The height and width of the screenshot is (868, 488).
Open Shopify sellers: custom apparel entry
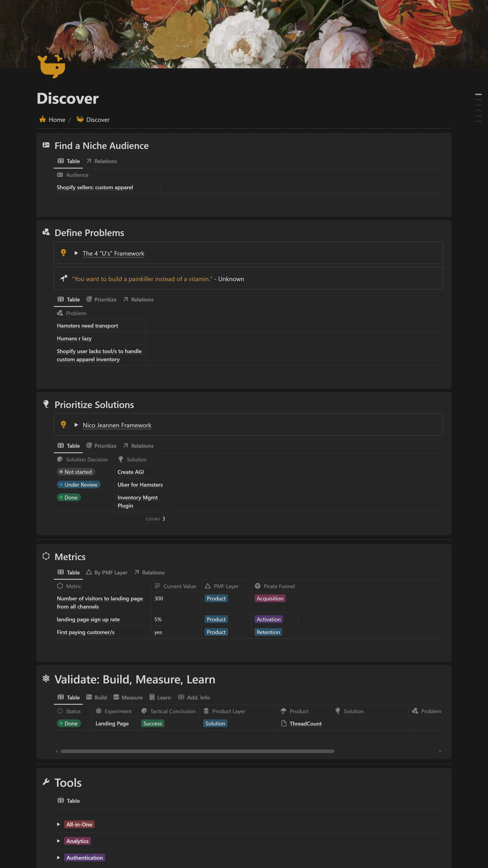(95, 187)
